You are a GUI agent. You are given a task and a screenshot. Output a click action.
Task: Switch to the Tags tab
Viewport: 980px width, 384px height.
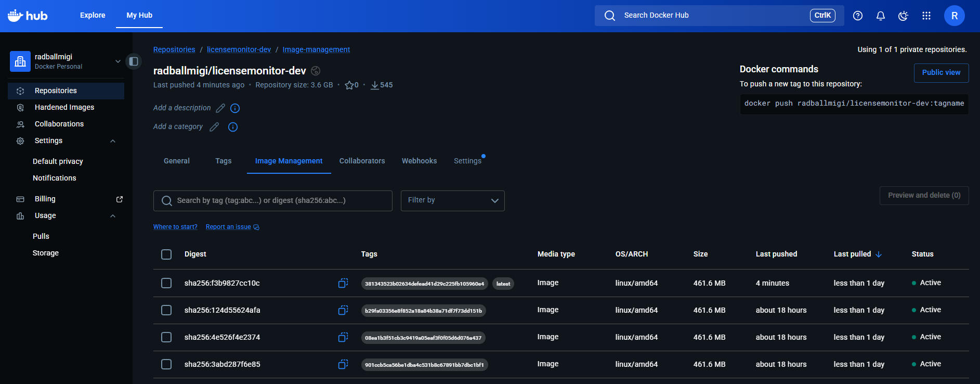pyautogui.click(x=224, y=161)
